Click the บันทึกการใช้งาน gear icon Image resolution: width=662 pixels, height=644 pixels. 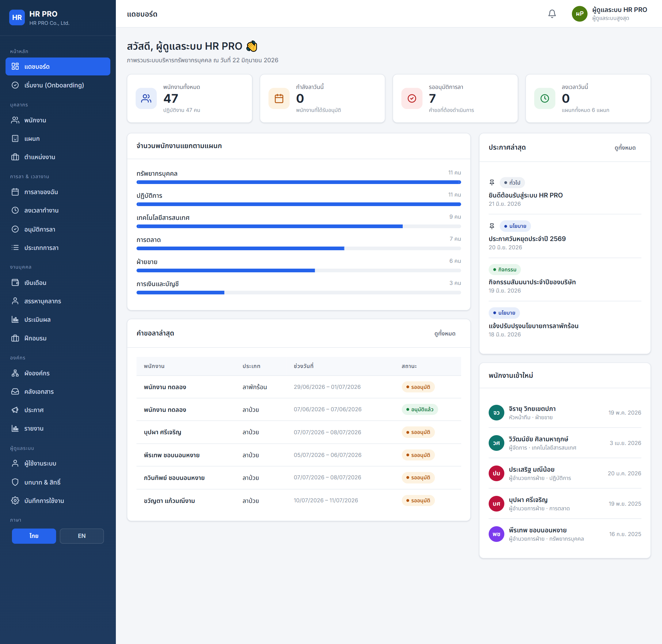click(15, 500)
